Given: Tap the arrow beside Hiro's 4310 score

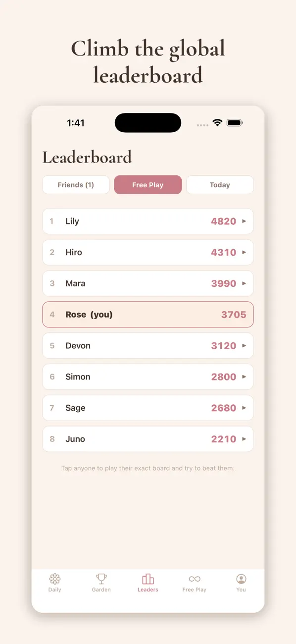Looking at the screenshot, I should tap(244, 252).
